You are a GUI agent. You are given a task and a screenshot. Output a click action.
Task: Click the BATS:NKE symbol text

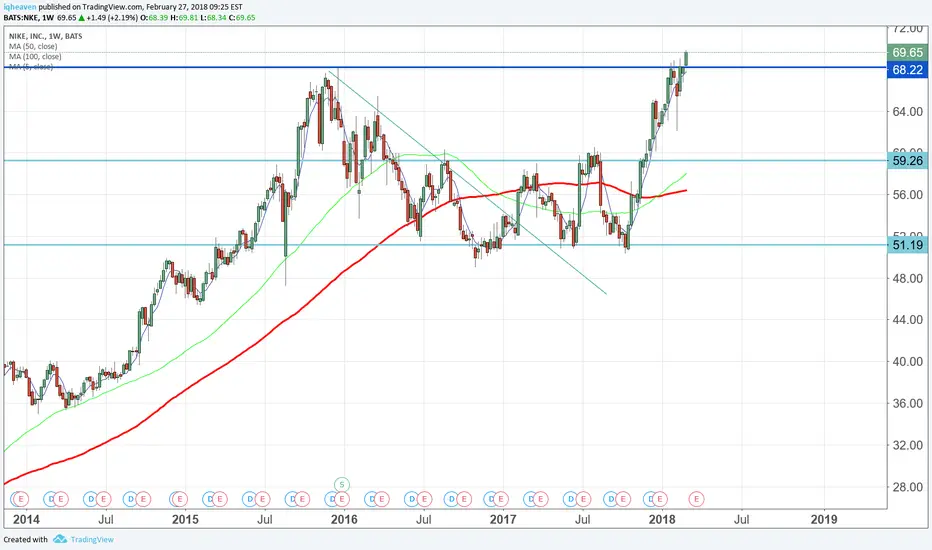21,18
